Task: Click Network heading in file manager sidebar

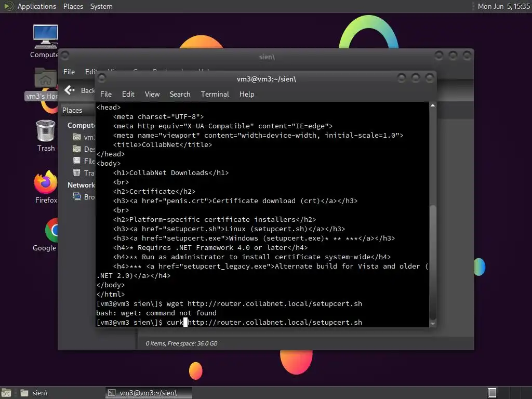Action: [x=81, y=185]
